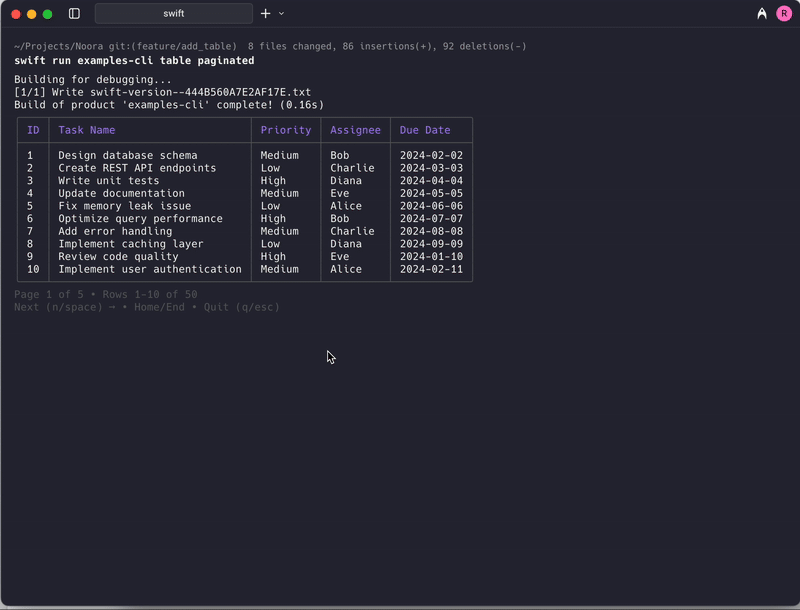The height and width of the screenshot is (610, 800).
Task: Click the Priority column header
Action: [286, 130]
